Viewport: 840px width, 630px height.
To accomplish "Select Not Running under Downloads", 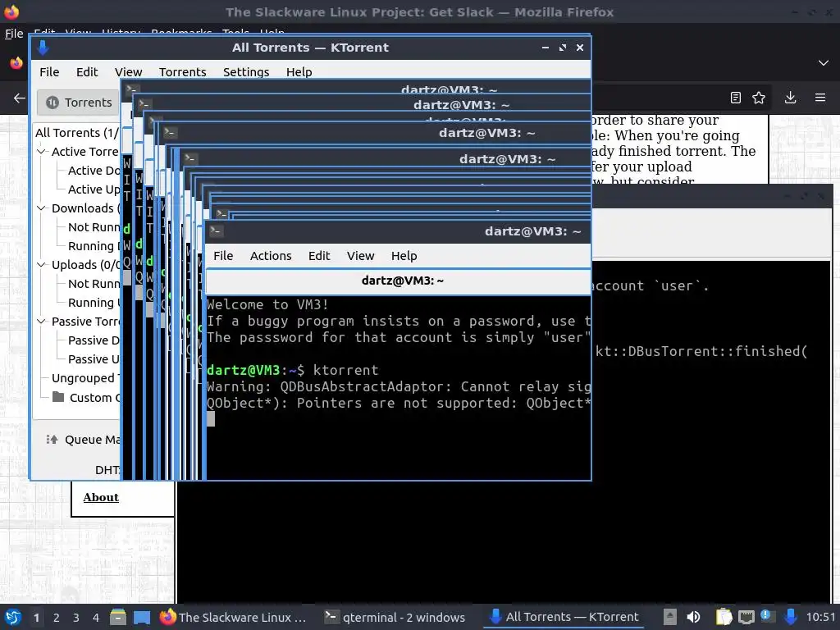I will (94, 227).
